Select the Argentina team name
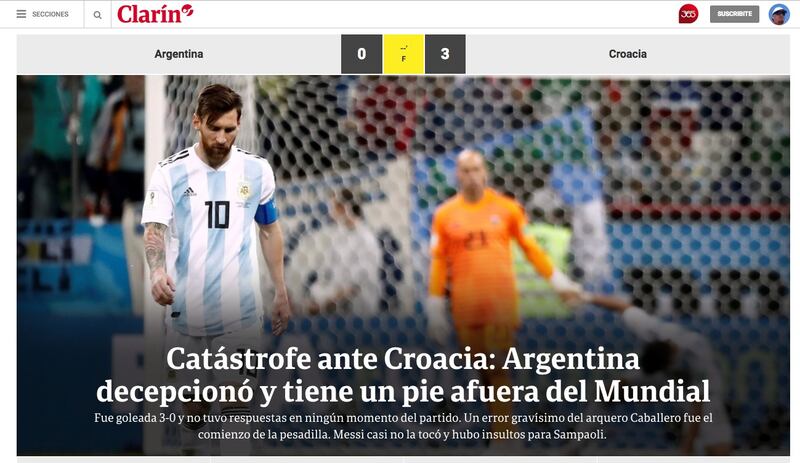This screenshot has height=463, width=800. (179, 54)
